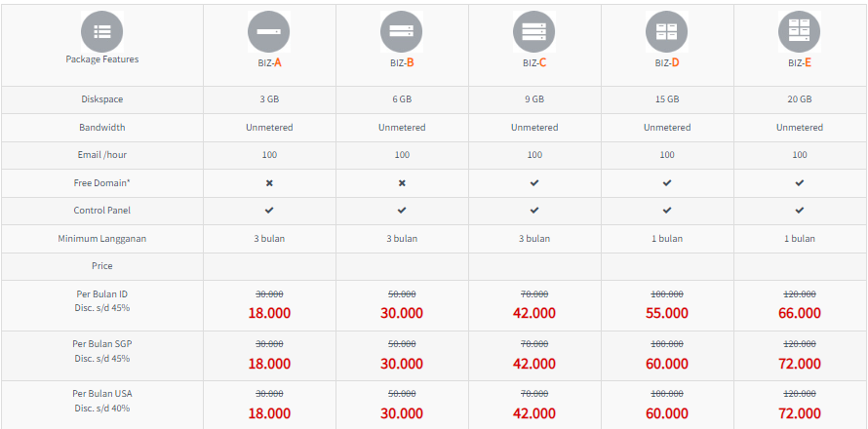Click the BIZ-E server rack icon

(x=800, y=33)
